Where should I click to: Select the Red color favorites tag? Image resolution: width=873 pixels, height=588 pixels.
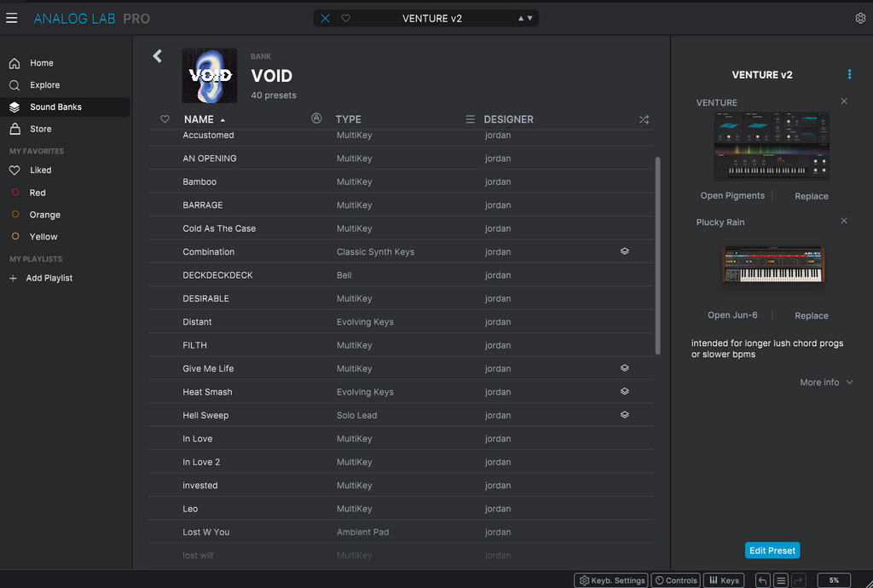pos(38,193)
